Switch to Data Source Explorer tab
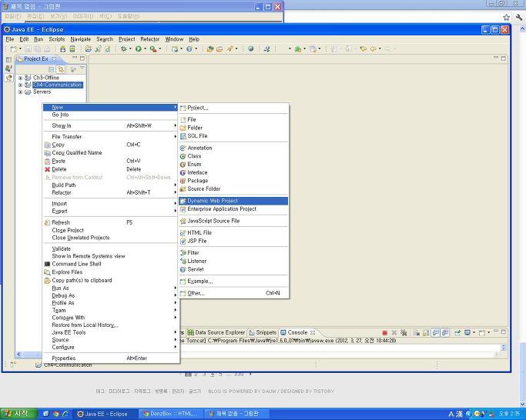 coord(216,332)
